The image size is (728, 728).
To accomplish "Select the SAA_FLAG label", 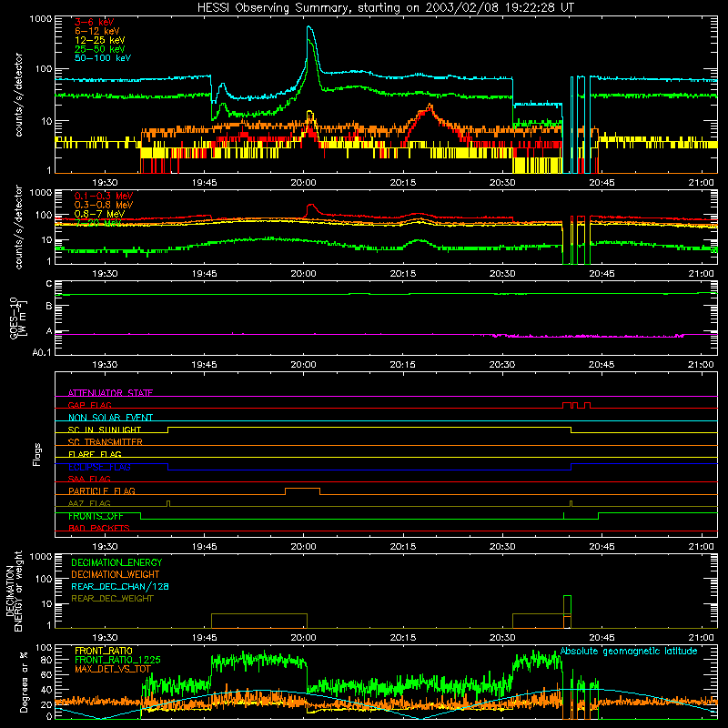I will [x=89, y=479].
